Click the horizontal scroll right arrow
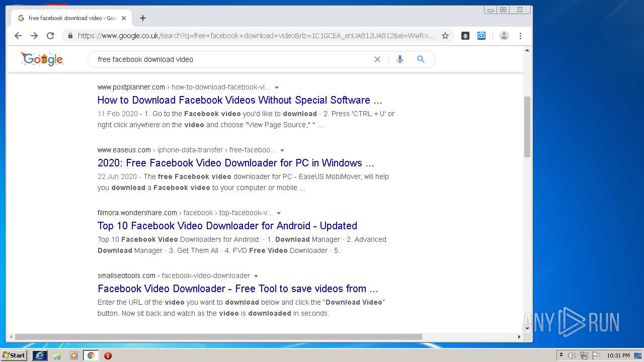 tap(519, 337)
